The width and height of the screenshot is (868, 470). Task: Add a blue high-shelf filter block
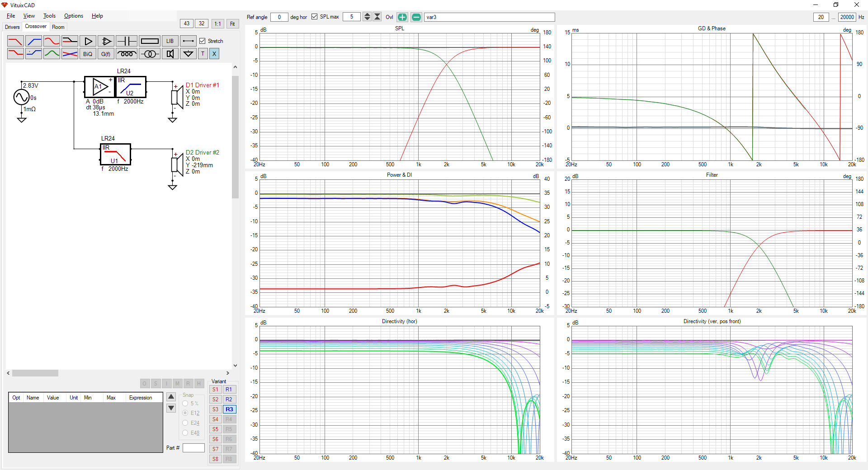(33, 54)
